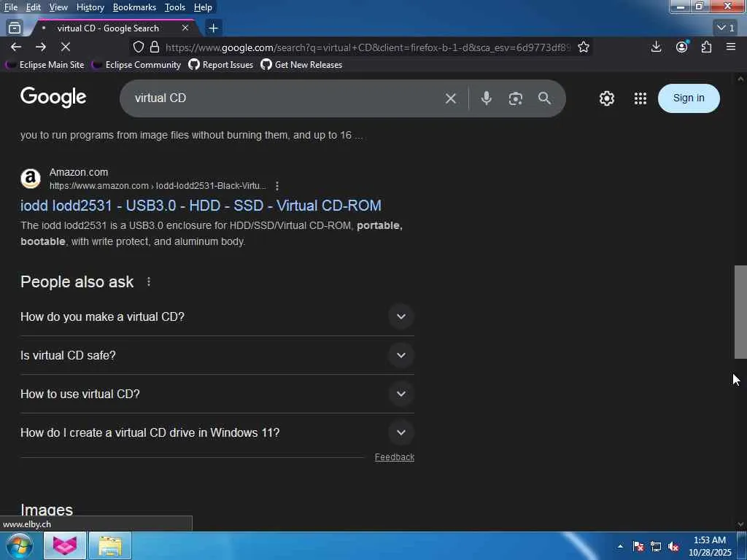Screen dimensions: 747x560
Task: Open the View menu
Action: [58, 7]
